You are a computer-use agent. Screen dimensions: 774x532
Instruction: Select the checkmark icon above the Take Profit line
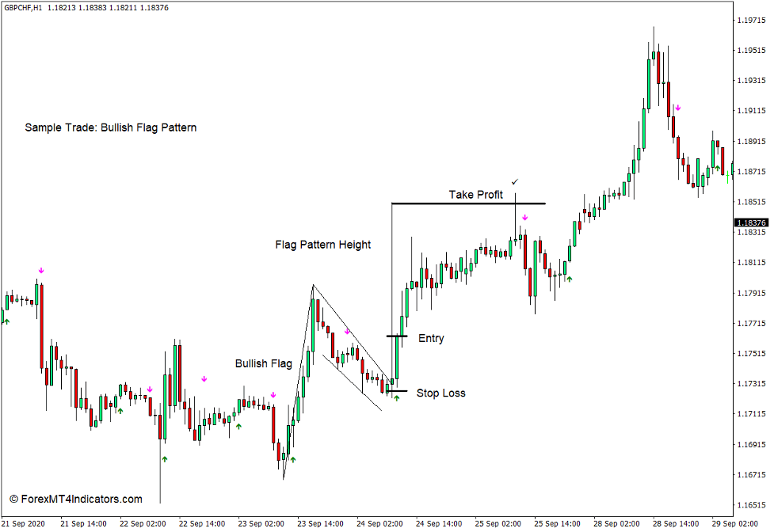[x=516, y=182]
